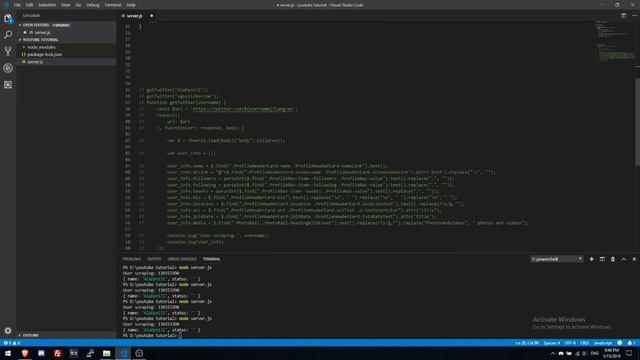Open the Explorer view in activity bar
Screen dimensions: 640x360
click(x=8, y=18)
